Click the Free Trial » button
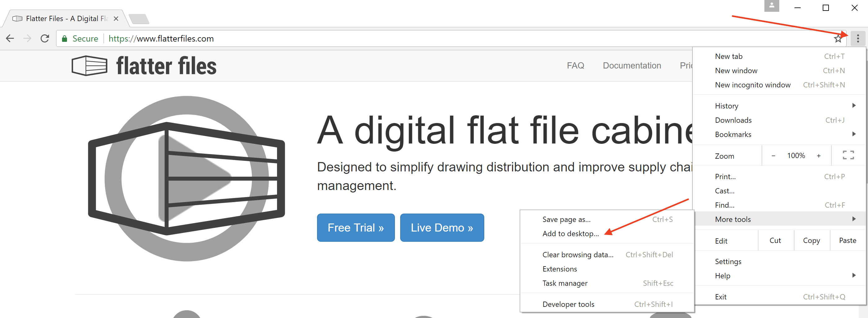This screenshot has width=868, height=318. [x=356, y=227]
